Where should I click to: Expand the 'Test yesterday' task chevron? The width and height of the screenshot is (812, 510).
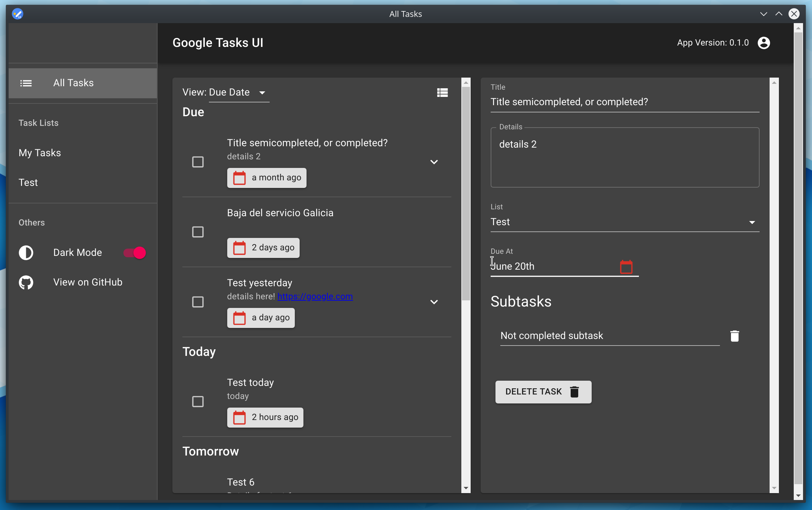coord(434,302)
